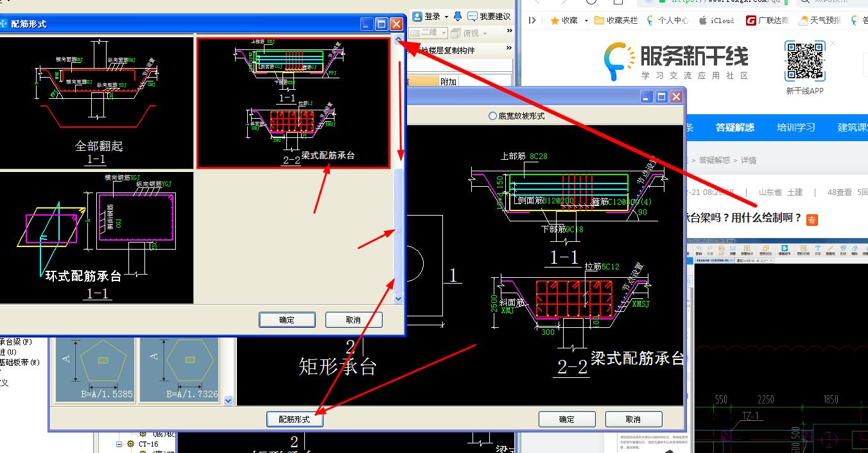Open the iCloud bookmark
Image resolution: width=868 pixels, height=453 pixels.
[716, 21]
